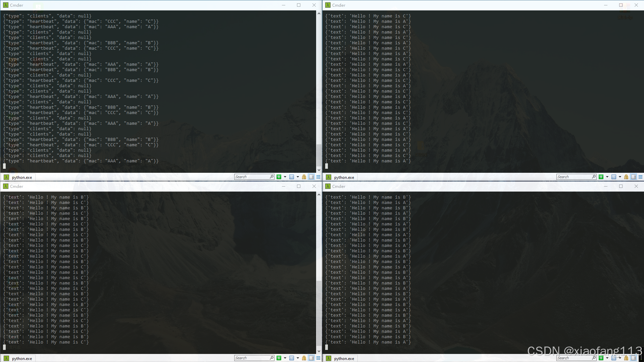Switch to the python.exe tab in top-left window
Screen dimensions: 644x362
[21, 177]
